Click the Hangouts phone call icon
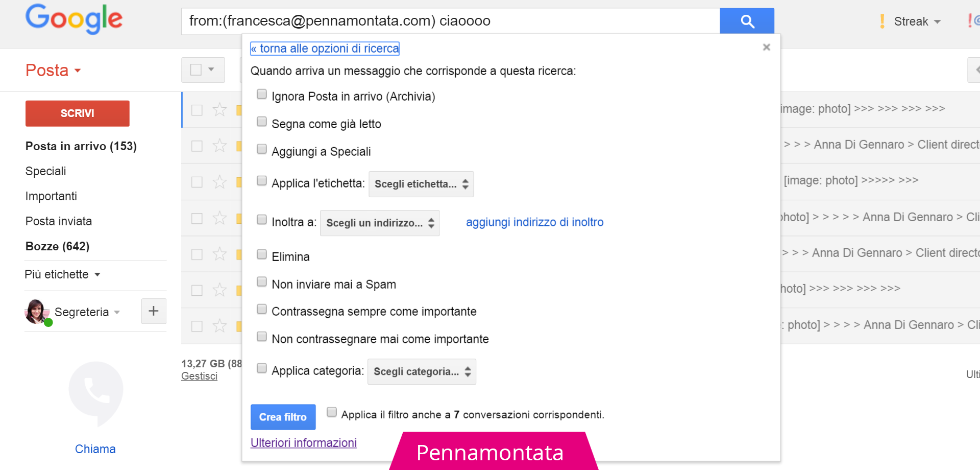Image resolution: width=980 pixels, height=470 pixels. pyautogui.click(x=96, y=392)
